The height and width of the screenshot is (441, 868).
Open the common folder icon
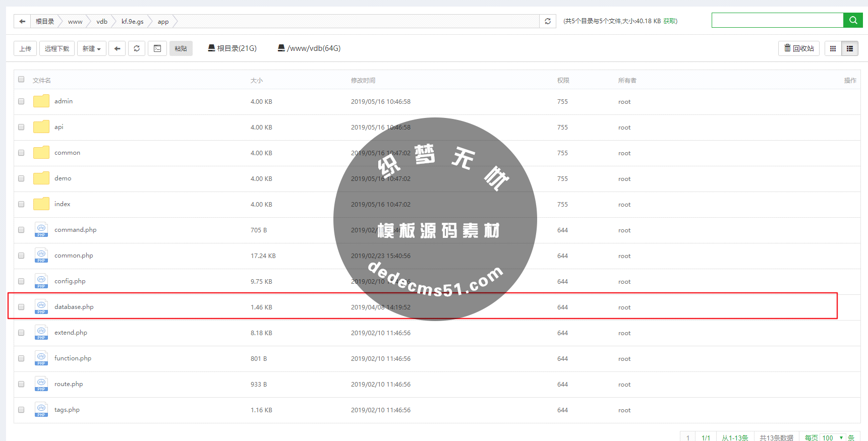click(x=41, y=153)
